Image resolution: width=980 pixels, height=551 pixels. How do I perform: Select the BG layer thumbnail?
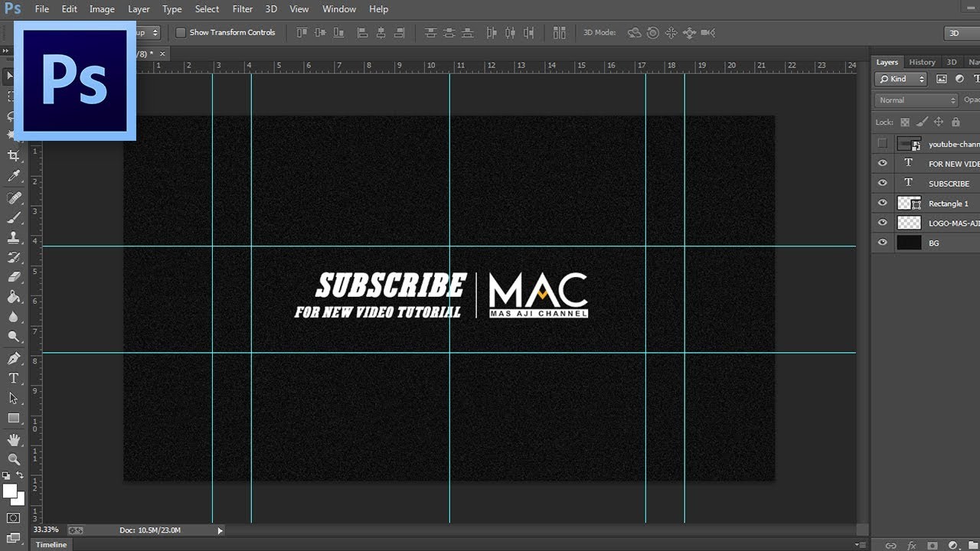[909, 243]
